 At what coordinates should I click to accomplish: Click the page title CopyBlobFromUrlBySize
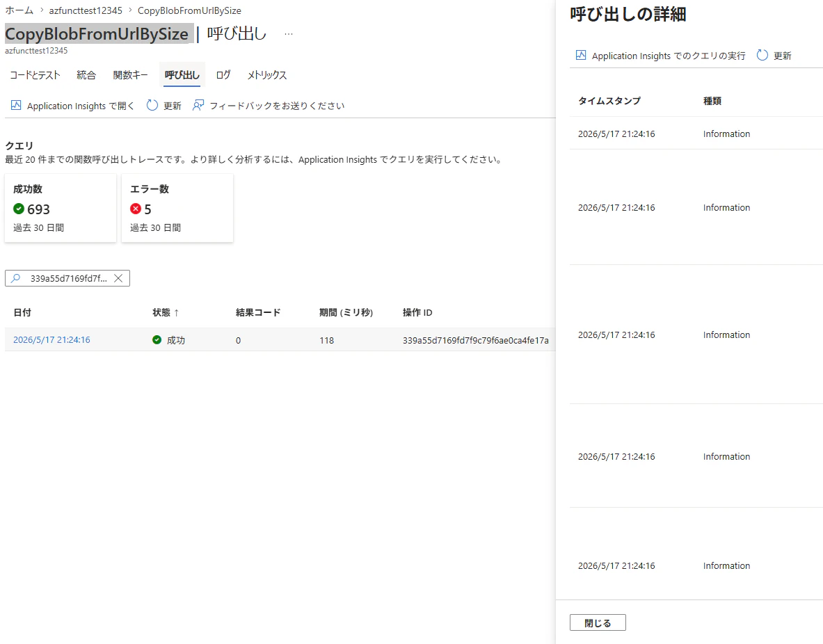(x=97, y=34)
